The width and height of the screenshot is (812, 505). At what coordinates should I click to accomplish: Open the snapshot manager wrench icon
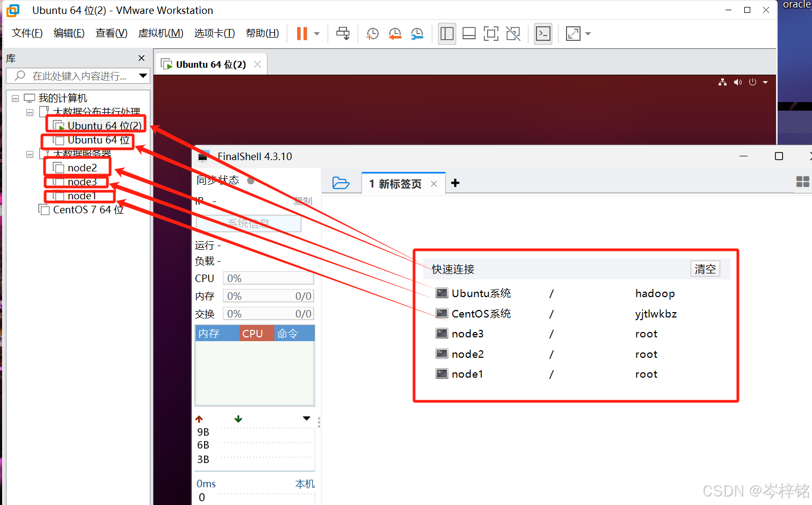417,34
